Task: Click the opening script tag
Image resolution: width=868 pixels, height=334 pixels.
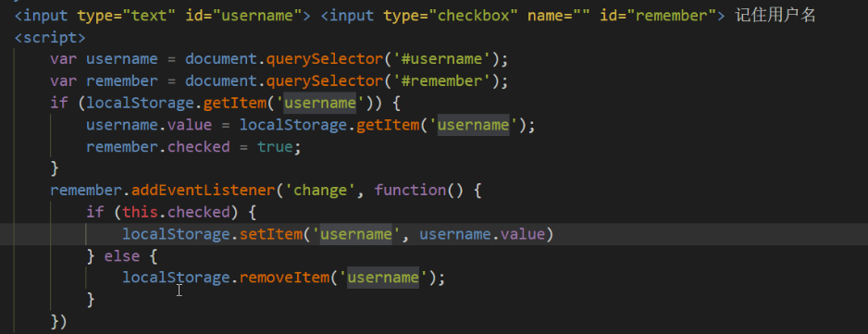Action: (x=50, y=38)
